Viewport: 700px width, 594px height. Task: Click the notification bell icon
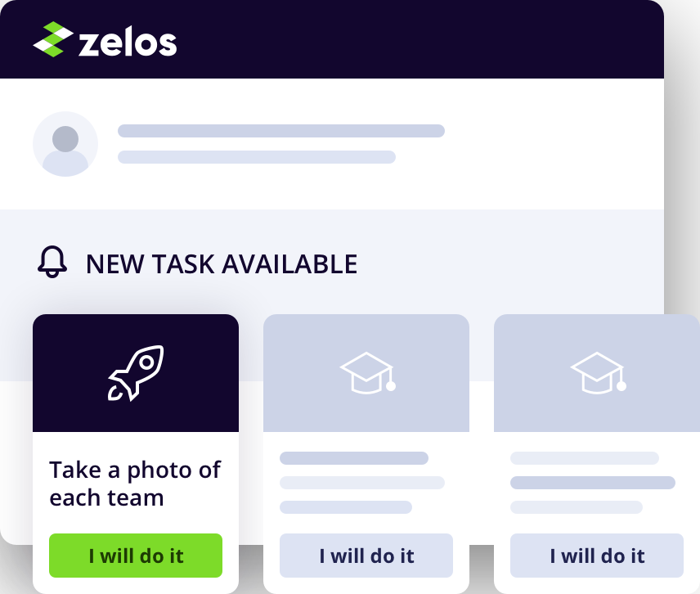[54, 263]
